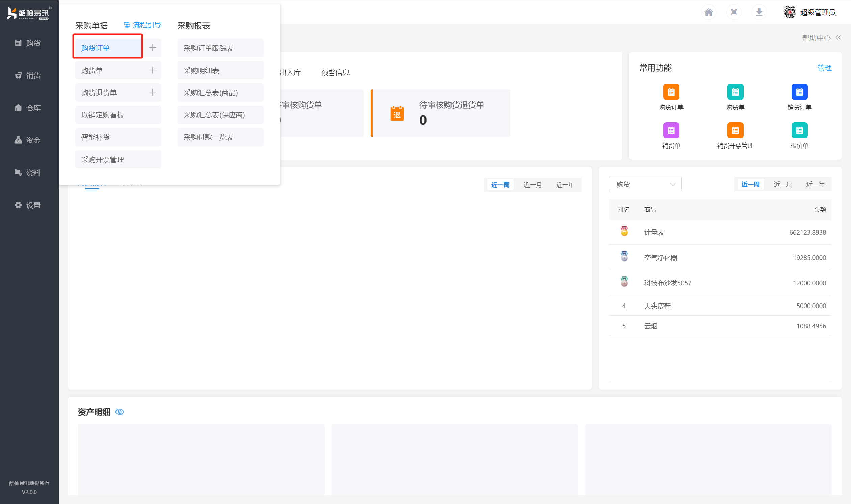Click plus next to 购货退货单
This screenshot has height=504, width=851.
coord(153,93)
